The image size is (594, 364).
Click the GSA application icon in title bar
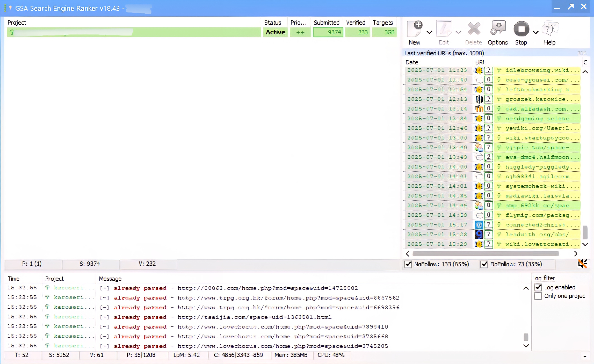(x=8, y=8)
